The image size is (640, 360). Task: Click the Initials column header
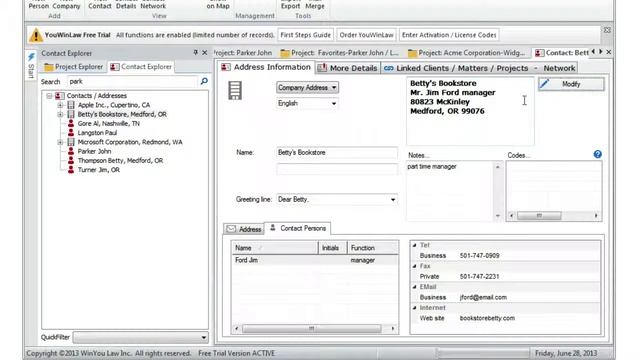pyautogui.click(x=332, y=248)
